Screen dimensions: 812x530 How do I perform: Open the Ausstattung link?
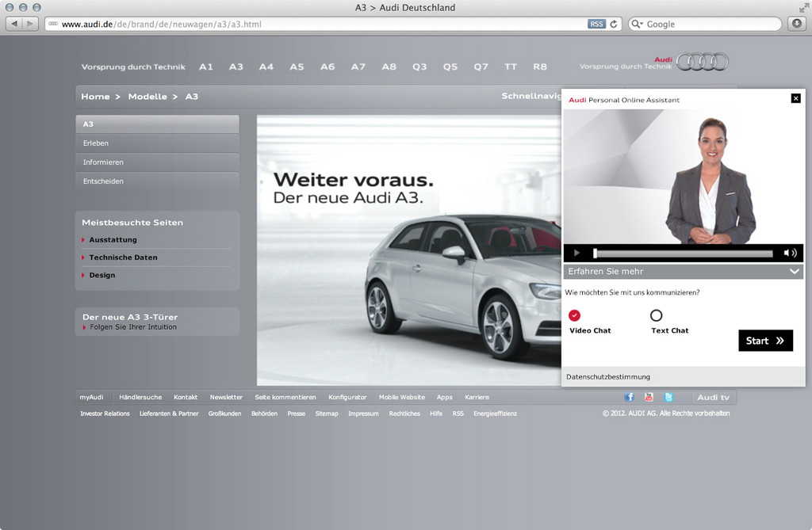pos(113,240)
